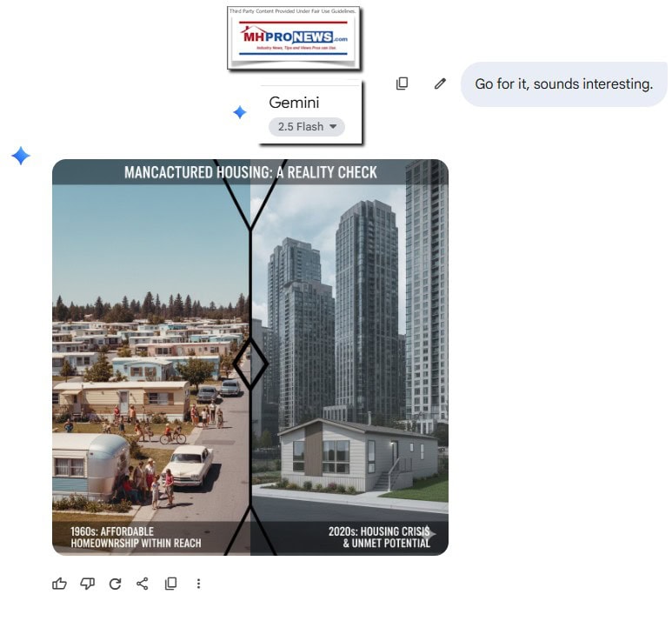Open the three-dot more options menu
Screen dimensions: 672x621
point(198,584)
